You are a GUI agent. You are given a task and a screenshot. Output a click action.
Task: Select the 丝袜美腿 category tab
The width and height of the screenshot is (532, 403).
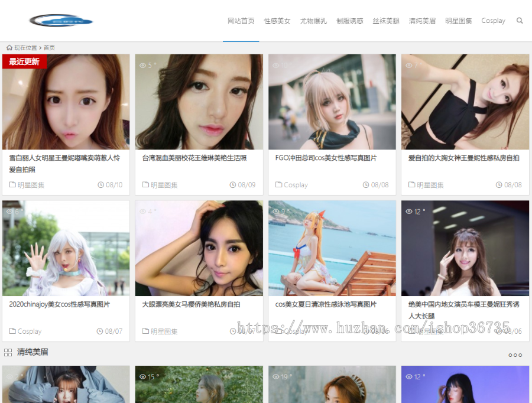pyautogui.click(x=386, y=21)
